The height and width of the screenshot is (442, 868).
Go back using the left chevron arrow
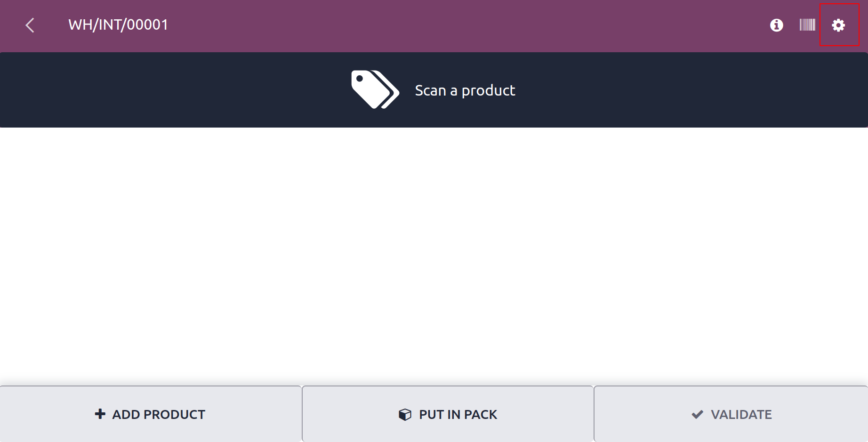[30, 25]
